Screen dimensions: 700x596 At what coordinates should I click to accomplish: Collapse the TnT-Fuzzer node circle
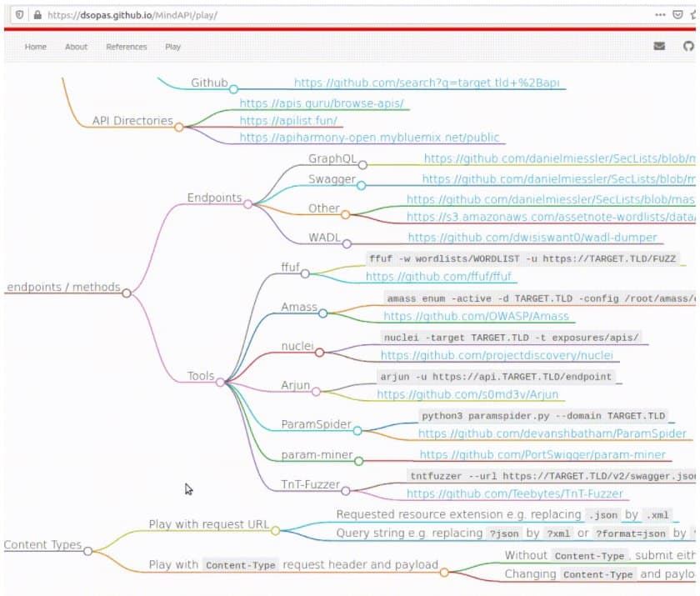[x=346, y=491]
